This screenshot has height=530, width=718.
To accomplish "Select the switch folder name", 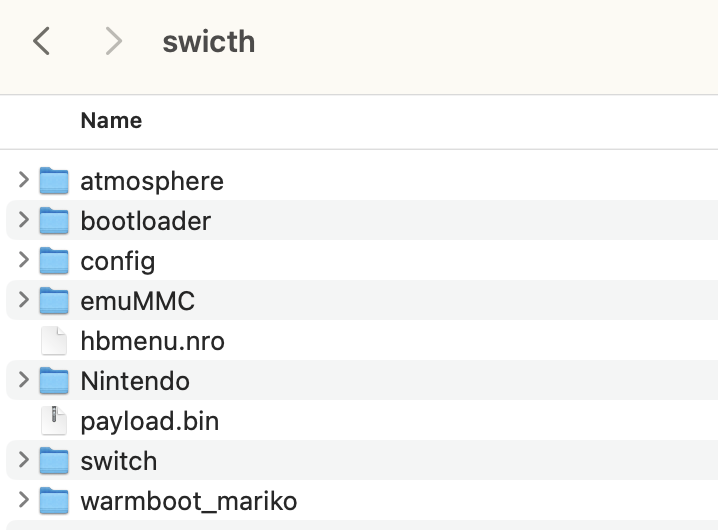I will click(119, 461).
